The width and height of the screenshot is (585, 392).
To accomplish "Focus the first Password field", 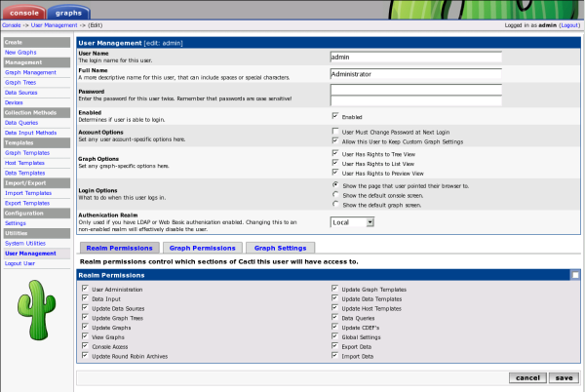I will pos(416,90).
